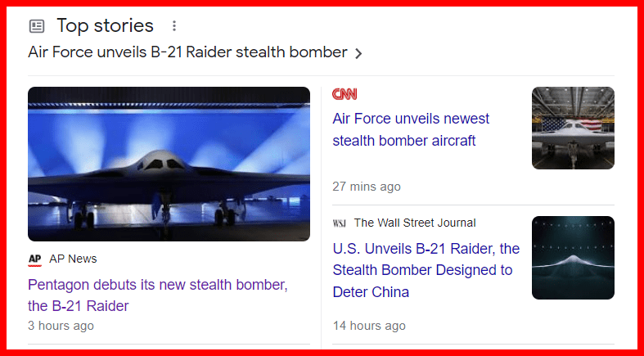The image size is (644, 356).
Task: Click the AP News logo icon
Action: 35,259
